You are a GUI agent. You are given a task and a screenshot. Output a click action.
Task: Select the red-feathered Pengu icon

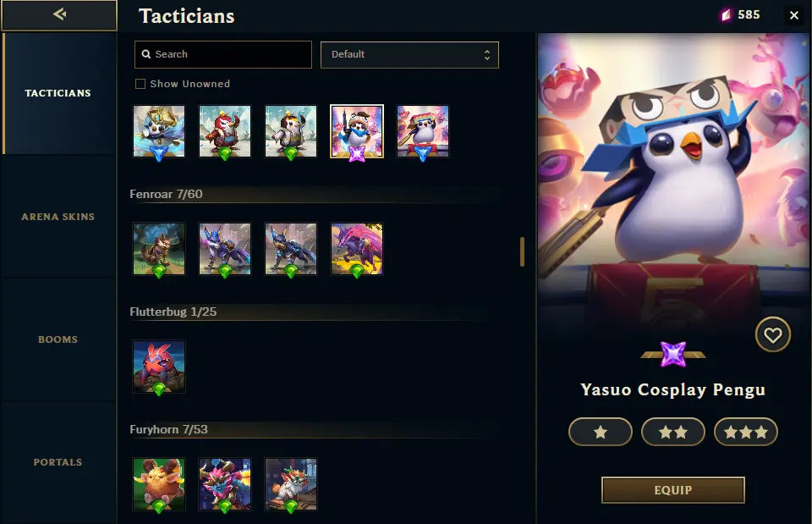pos(225,132)
